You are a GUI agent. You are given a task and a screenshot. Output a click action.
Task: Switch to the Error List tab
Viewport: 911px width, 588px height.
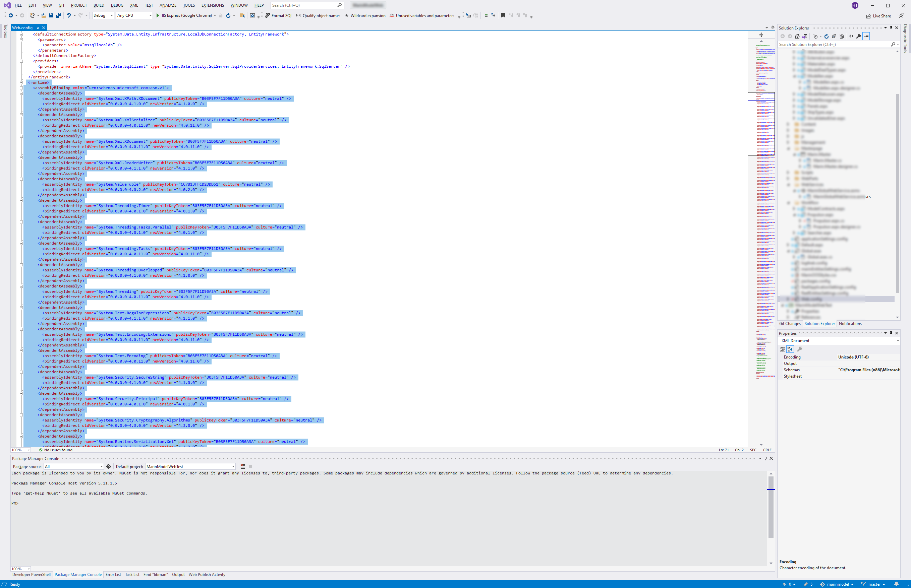tap(113, 575)
